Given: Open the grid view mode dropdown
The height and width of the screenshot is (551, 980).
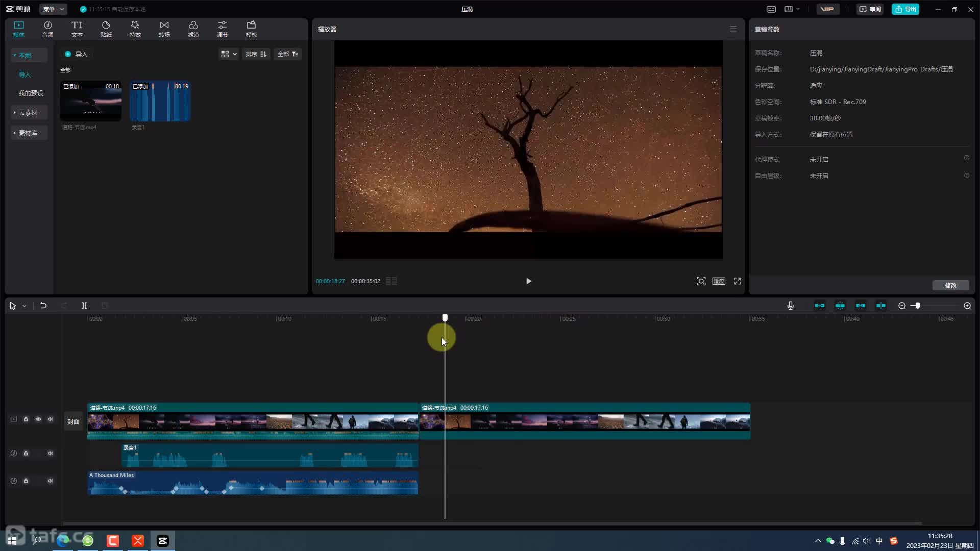Looking at the screenshot, I should pos(228,54).
